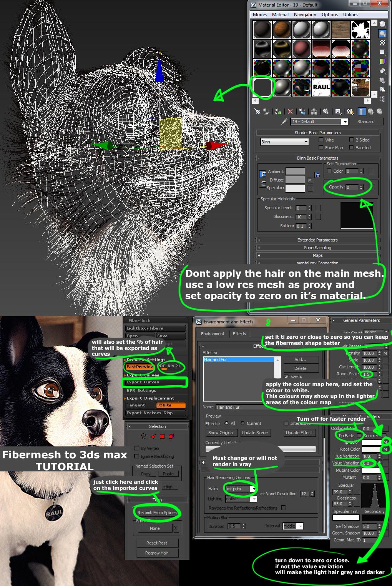Open Material Editor Options icon
This screenshot has height=586, width=392.
coord(382,80)
